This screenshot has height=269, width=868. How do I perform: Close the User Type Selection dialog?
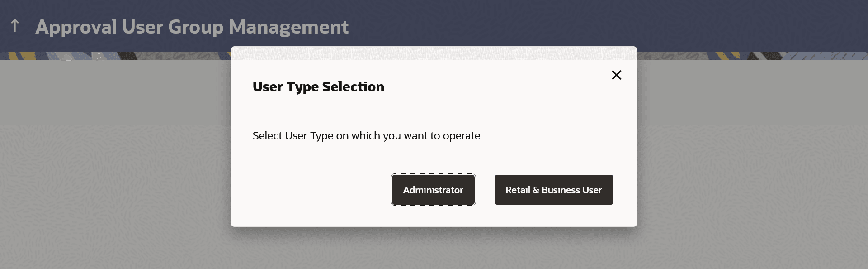(x=616, y=75)
